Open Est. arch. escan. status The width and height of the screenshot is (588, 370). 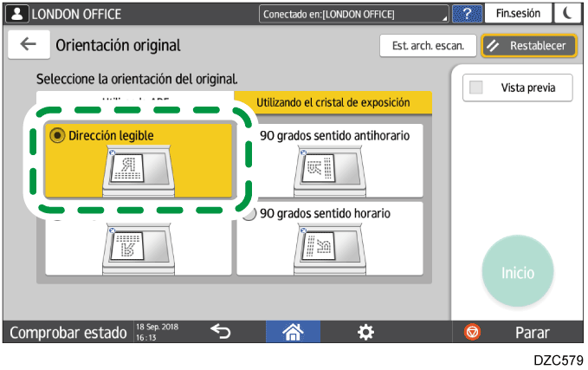428,46
